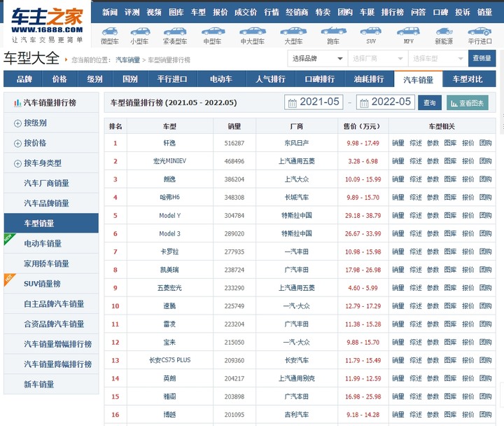
Task: Open 投诉 in the top navigation
Action: point(463,12)
